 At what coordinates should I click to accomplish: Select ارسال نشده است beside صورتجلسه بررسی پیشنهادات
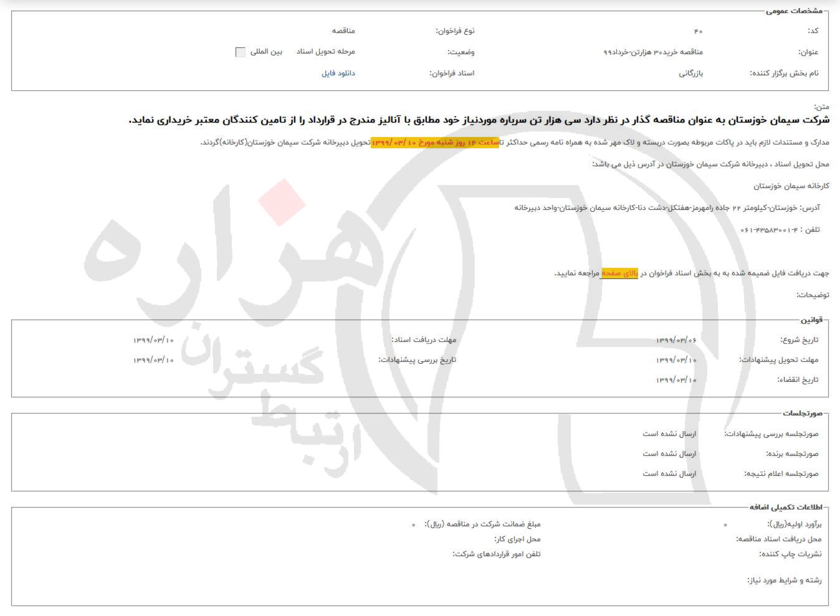[x=669, y=434]
